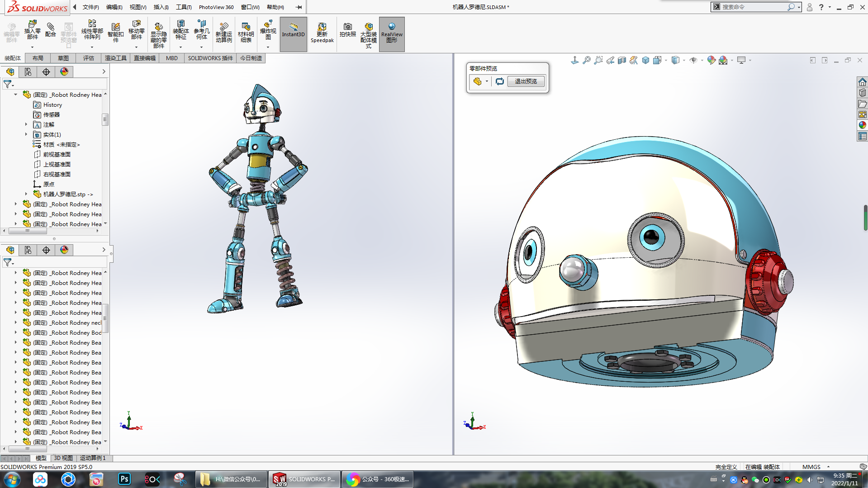Click the 配合 (Mate) paperclip tool

[51, 30]
